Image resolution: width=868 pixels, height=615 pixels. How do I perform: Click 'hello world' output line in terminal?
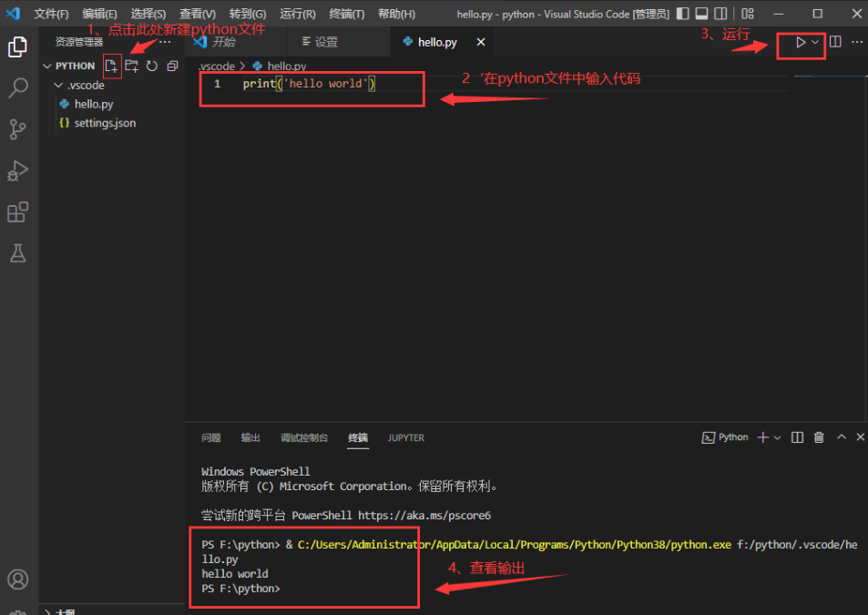[x=235, y=574]
